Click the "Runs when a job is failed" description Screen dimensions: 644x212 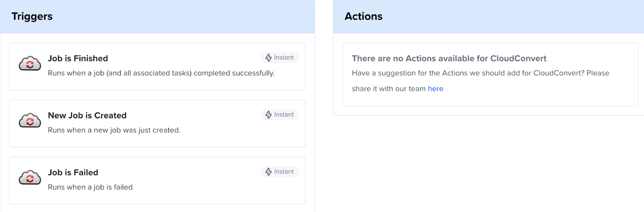(x=90, y=187)
